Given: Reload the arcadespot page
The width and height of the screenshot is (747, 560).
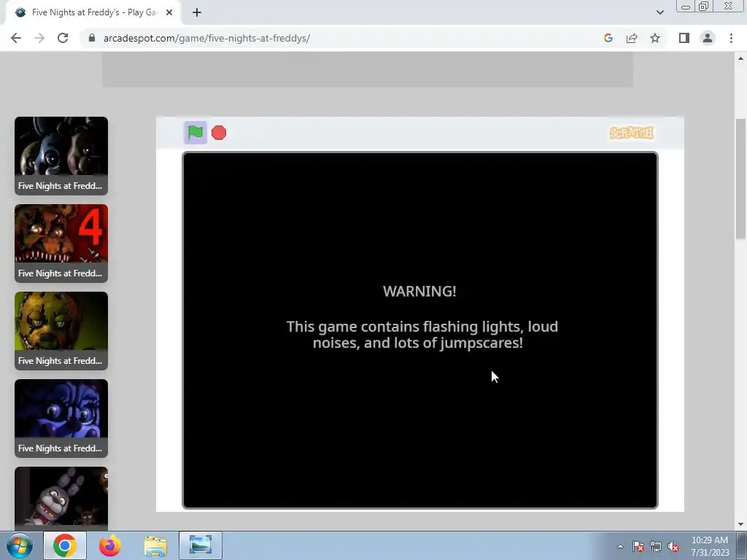Looking at the screenshot, I should tap(63, 38).
